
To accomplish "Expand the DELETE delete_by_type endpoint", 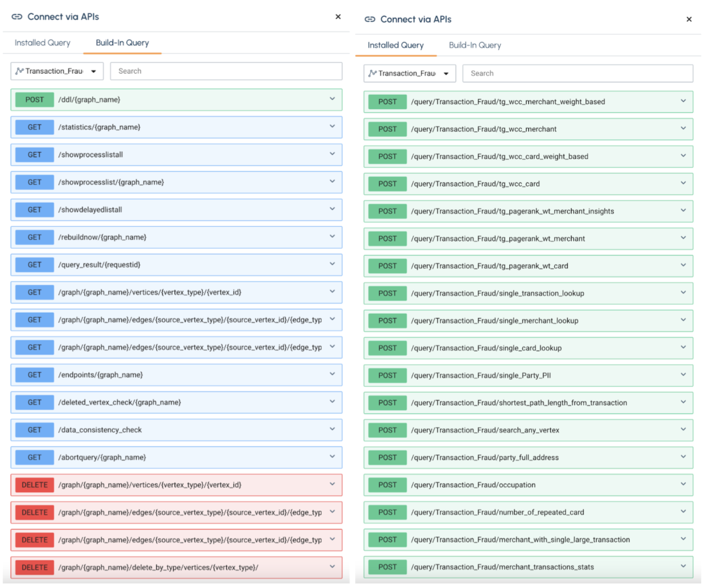I will tap(332, 566).
